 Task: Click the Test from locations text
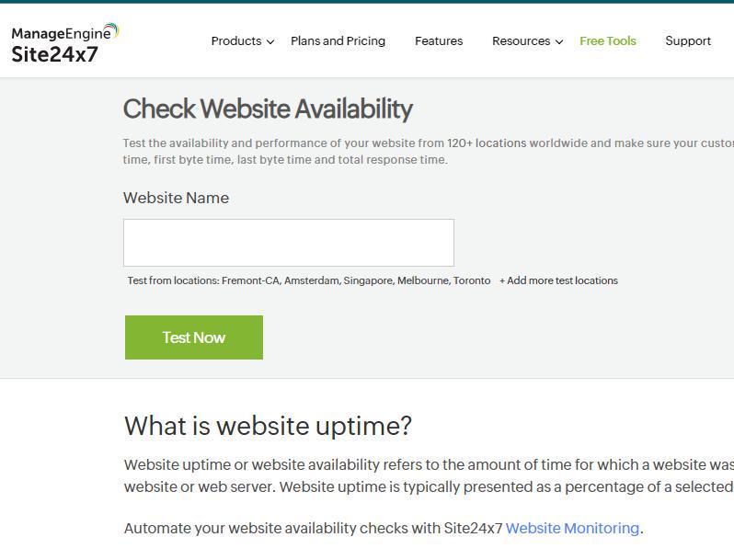point(309,280)
